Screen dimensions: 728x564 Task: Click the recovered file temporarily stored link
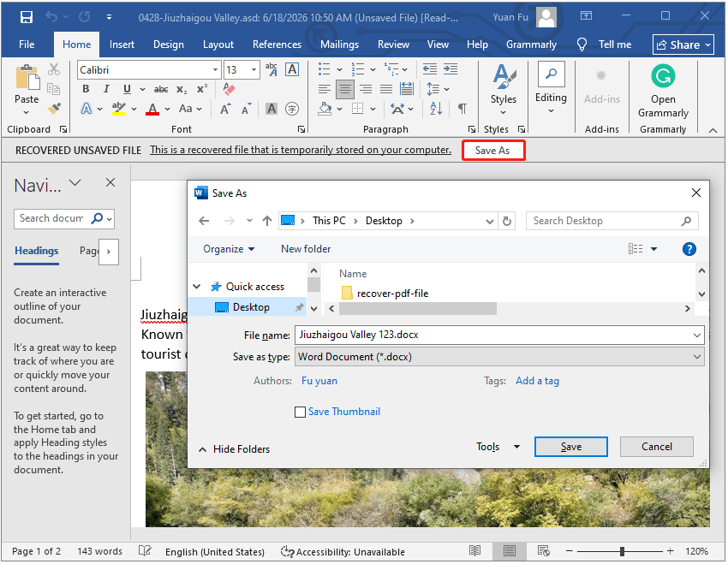point(301,150)
